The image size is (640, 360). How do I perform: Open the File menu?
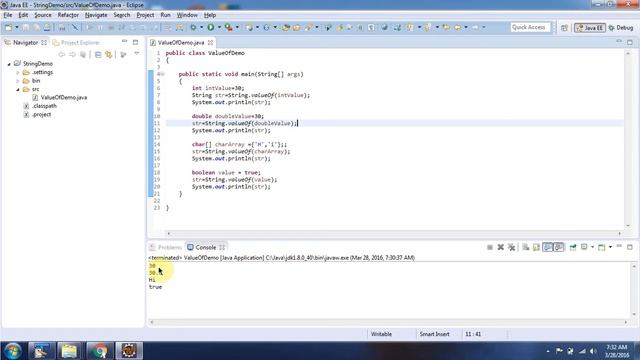[x=8, y=15]
